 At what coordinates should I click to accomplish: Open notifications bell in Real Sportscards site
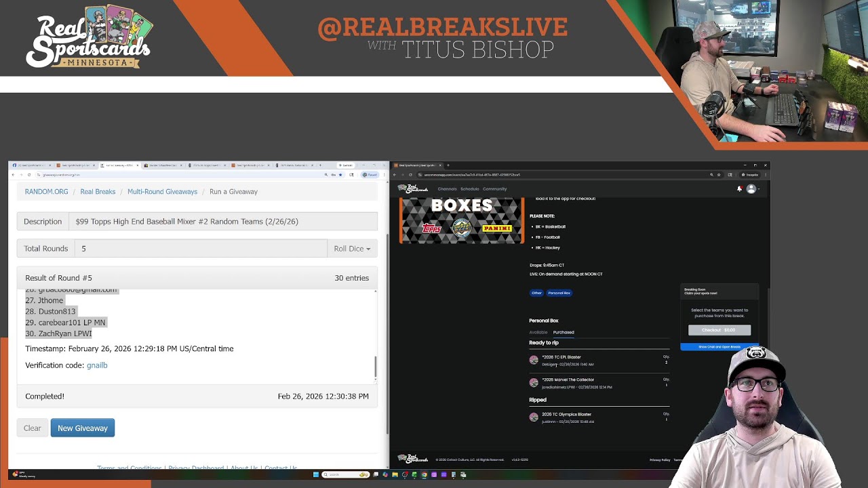739,189
